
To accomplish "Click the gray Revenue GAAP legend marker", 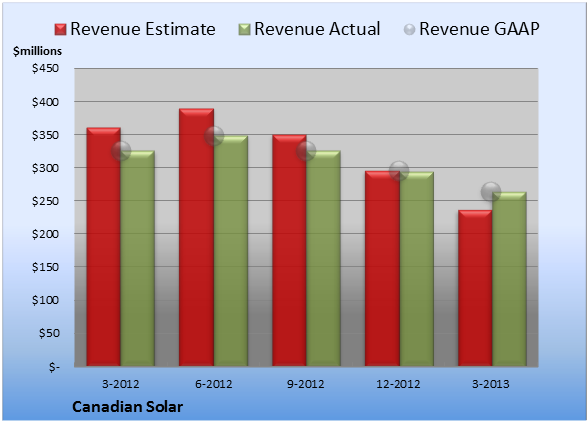I will pyautogui.click(x=410, y=30).
